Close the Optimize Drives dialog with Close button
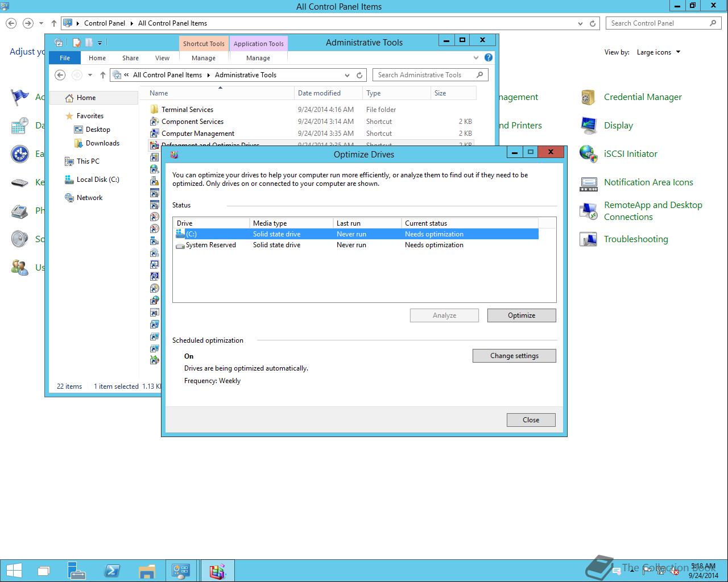The width and height of the screenshot is (728, 582). point(531,420)
